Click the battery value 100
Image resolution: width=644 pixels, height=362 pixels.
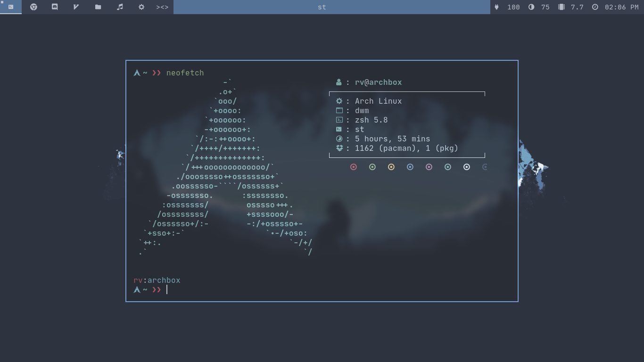pyautogui.click(x=513, y=7)
